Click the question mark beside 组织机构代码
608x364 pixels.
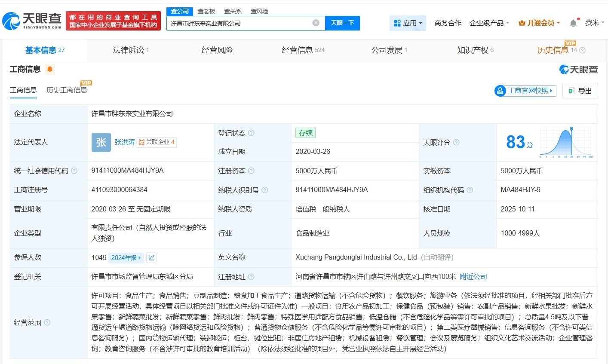pos(470,190)
